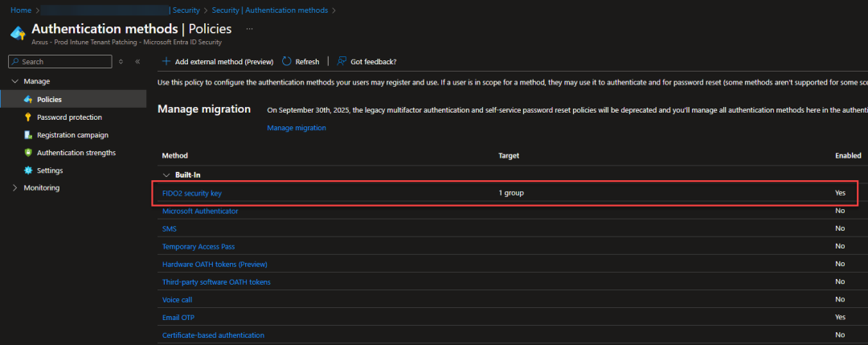Screen dimensions: 868x345
Task: Click the plus icon for Add external method
Action: point(166,61)
